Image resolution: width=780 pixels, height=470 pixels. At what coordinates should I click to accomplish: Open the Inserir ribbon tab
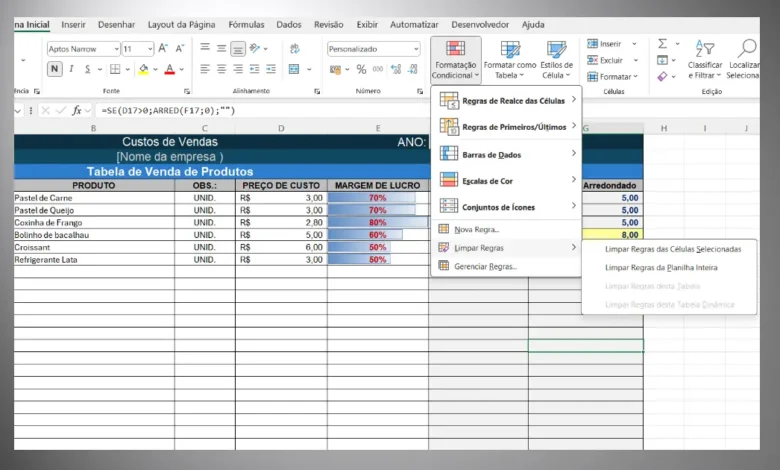click(73, 24)
